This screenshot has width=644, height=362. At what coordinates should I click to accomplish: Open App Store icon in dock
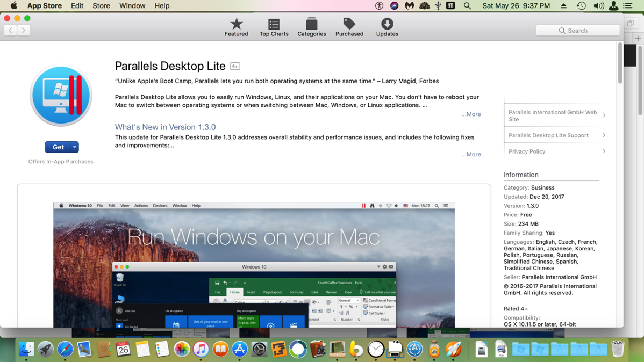point(240,349)
